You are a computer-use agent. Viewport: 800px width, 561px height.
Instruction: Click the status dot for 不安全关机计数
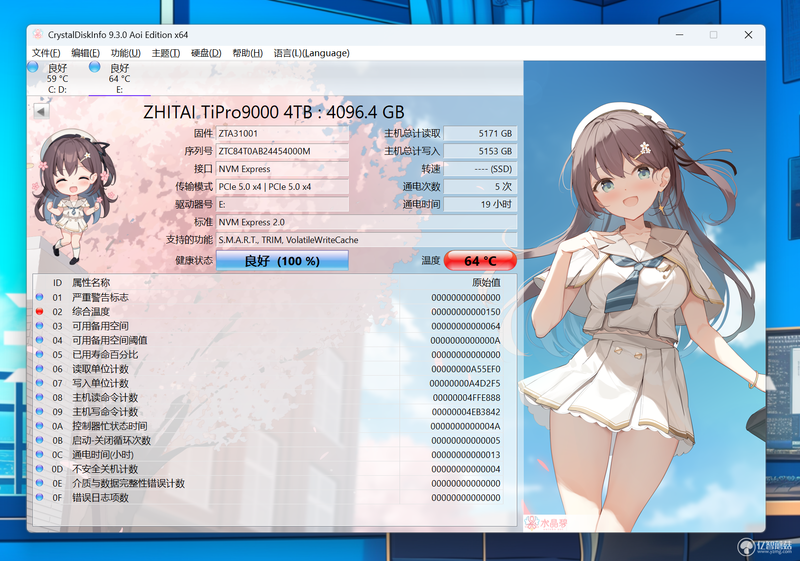[39, 468]
